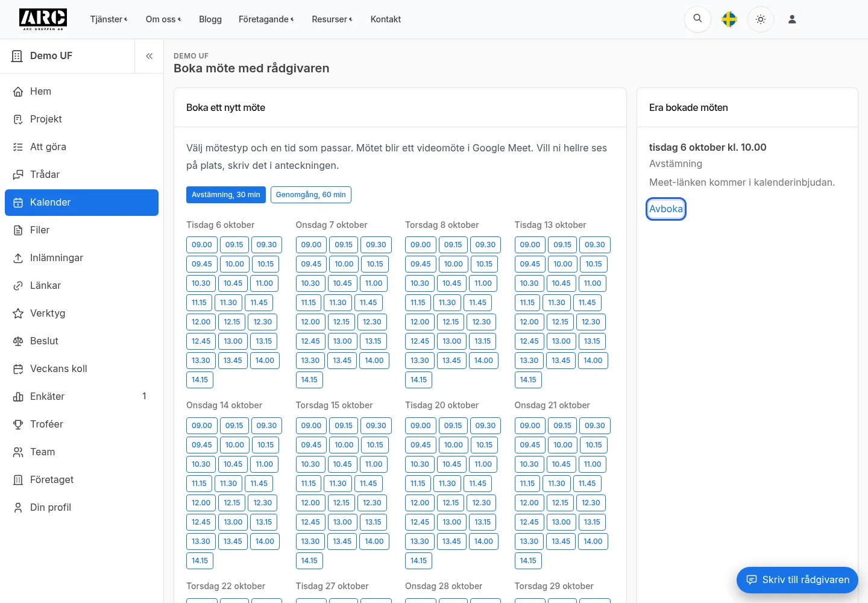
Task: Click the Avboka button
Action: (x=666, y=209)
